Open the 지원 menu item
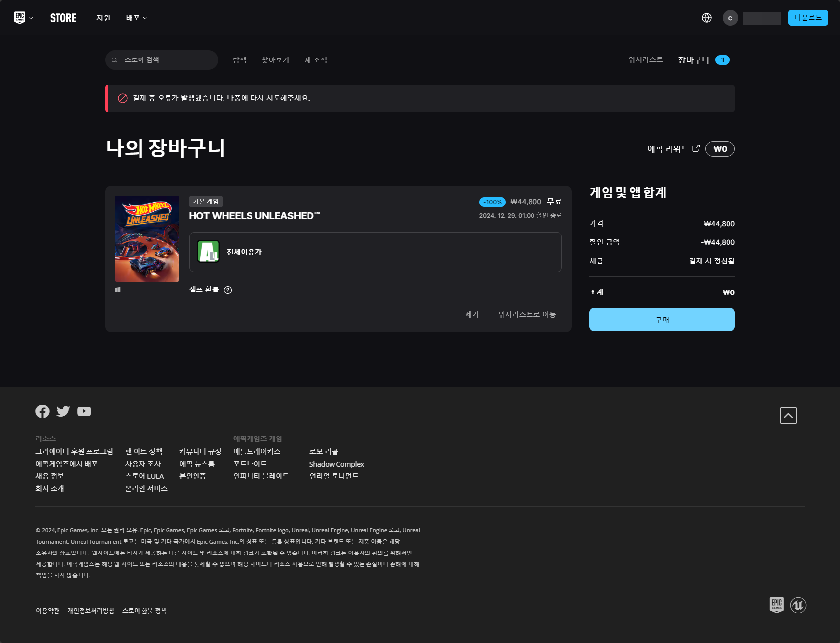840x643 pixels. click(x=103, y=18)
